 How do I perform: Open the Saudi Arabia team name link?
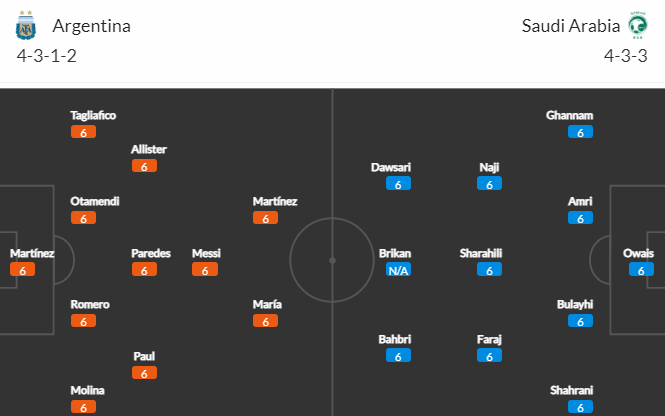coord(570,26)
